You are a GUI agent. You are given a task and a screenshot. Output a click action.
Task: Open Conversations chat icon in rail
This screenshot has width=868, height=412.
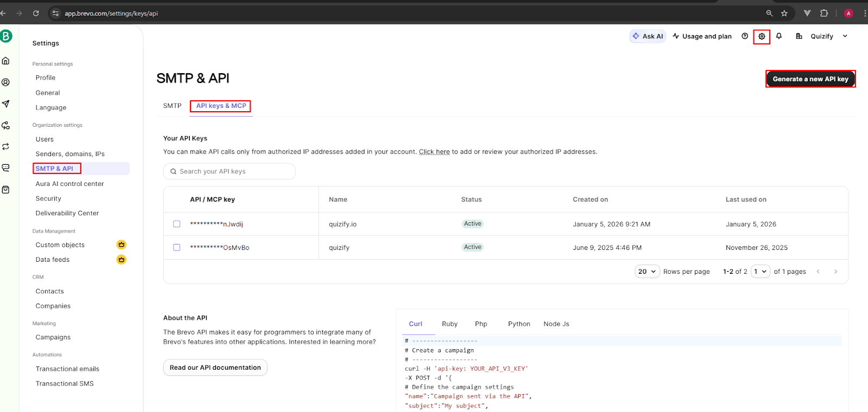tap(6, 168)
